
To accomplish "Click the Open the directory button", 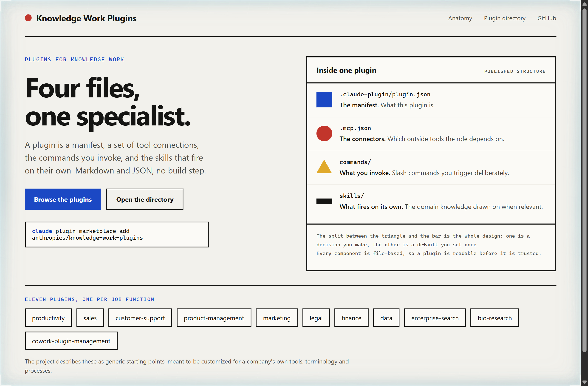I will [x=145, y=199].
